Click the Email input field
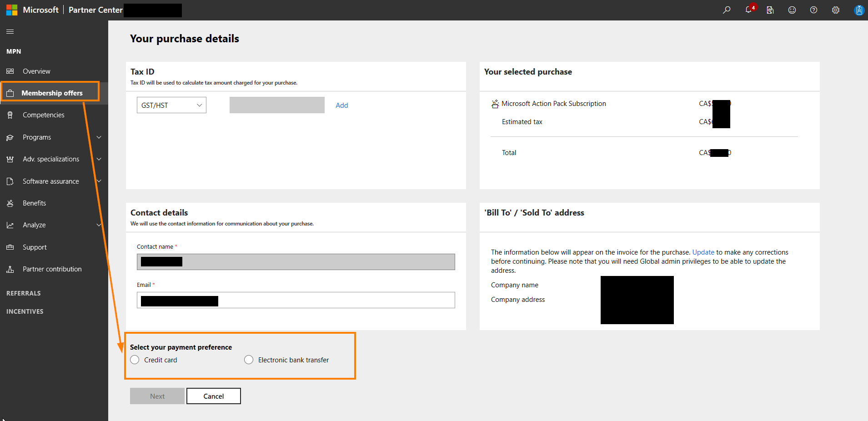Viewport: 868px width, 421px height. [x=296, y=300]
